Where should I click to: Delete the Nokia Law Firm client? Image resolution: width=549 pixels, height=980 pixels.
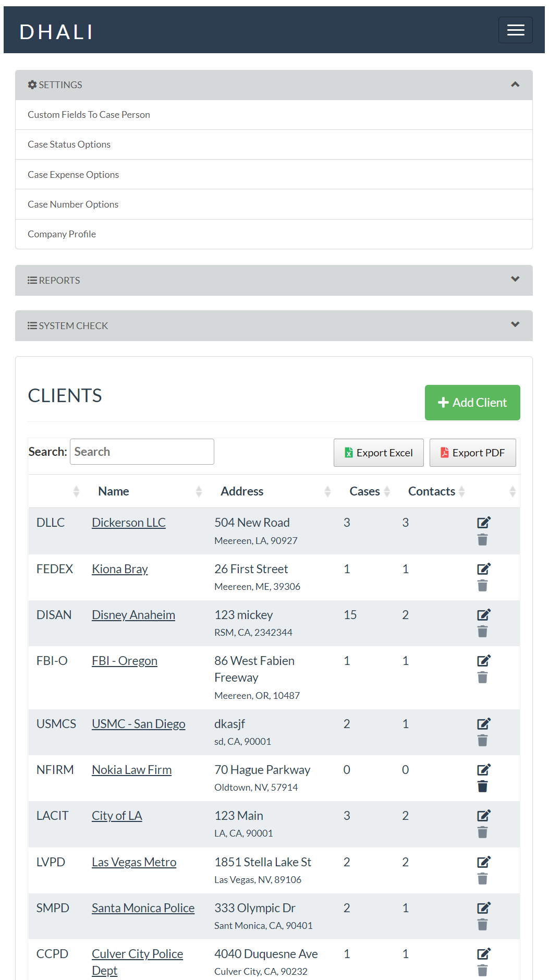coord(482,787)
